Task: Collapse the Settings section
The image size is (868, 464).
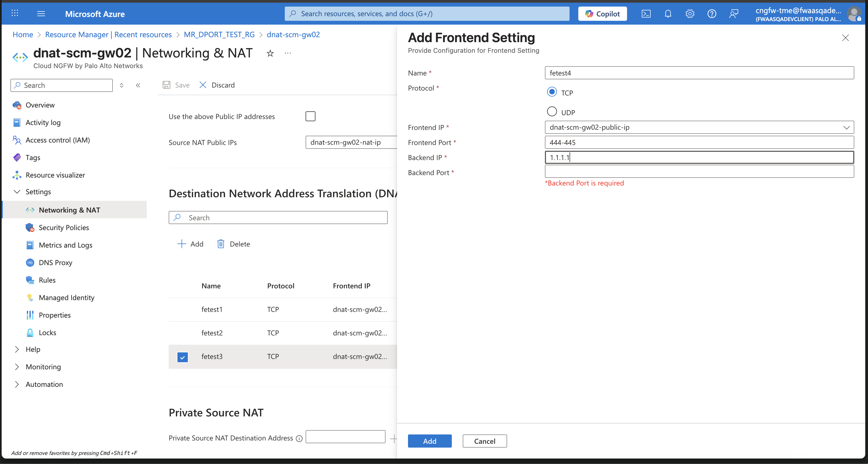Action: coord(17,192)
